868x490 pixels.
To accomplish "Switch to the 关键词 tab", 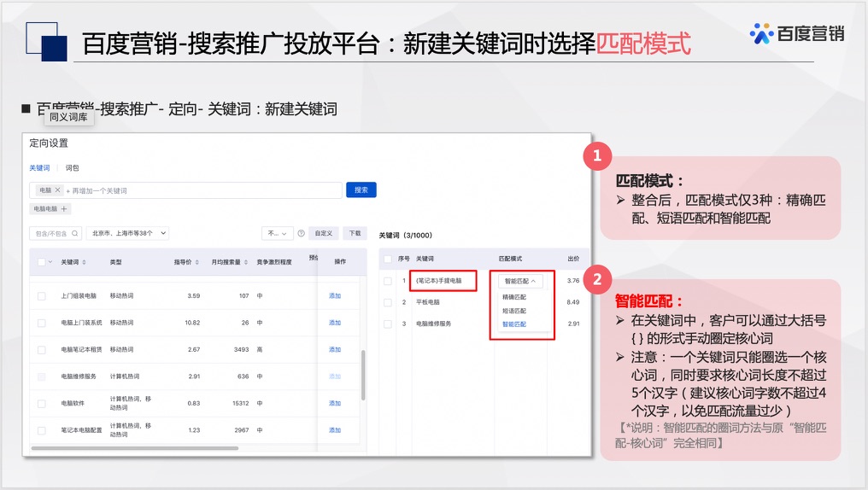I will 39,167.
